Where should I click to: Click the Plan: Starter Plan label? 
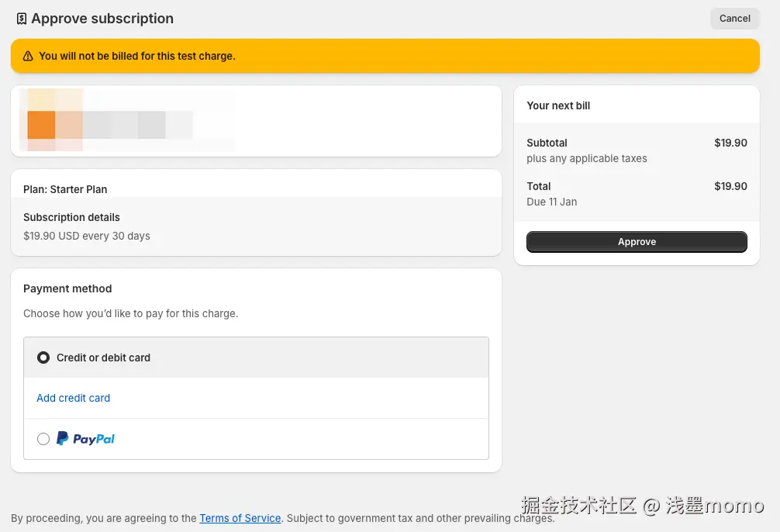pyautogui.click(x=65, y=189)
